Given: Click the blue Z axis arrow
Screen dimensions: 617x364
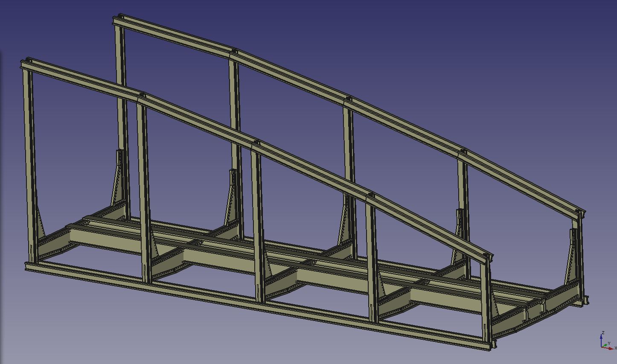Looking at the screenshot, I should pos(601,339).
